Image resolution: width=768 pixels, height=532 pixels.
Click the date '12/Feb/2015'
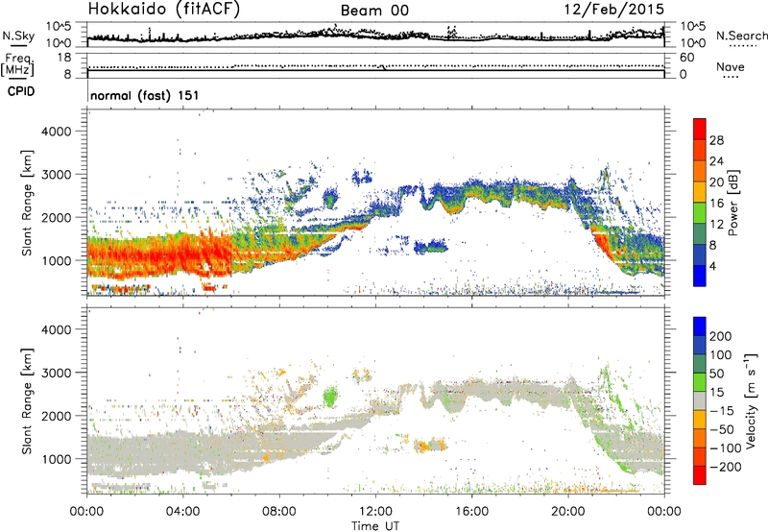613,9
